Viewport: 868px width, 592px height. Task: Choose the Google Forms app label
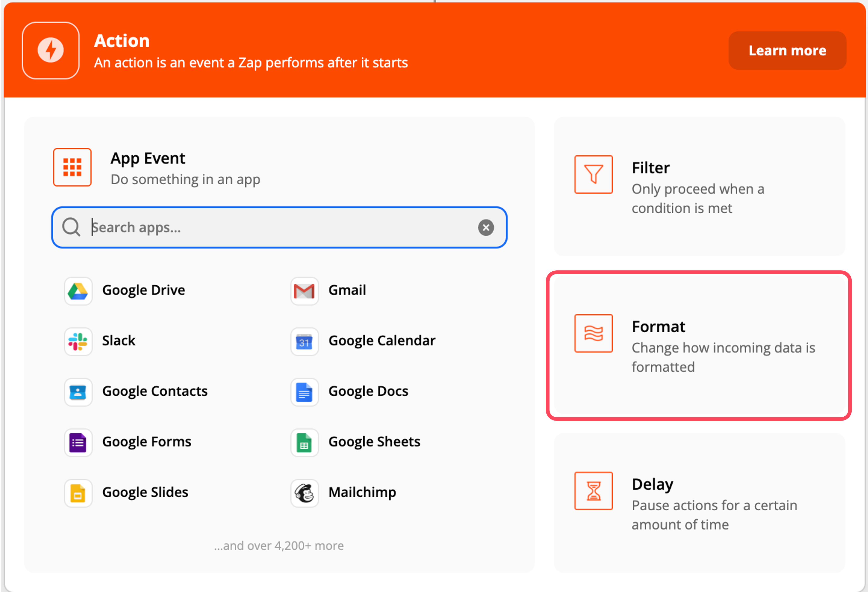[x=147, y=442]
